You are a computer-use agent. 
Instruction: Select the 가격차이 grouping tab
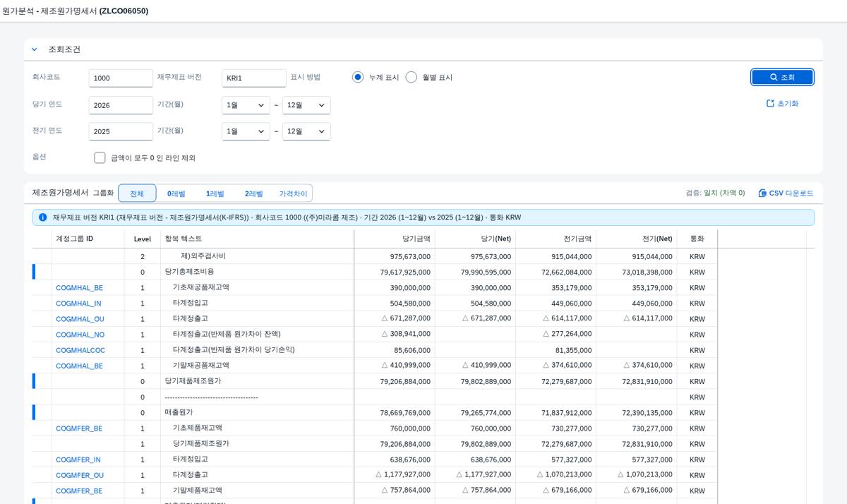(293, 193)
